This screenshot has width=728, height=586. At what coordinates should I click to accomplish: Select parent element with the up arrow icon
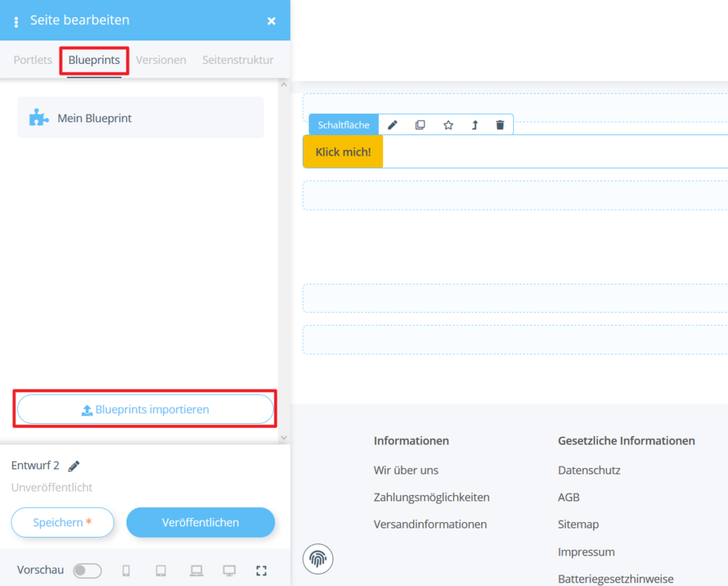tap(475, 125)
